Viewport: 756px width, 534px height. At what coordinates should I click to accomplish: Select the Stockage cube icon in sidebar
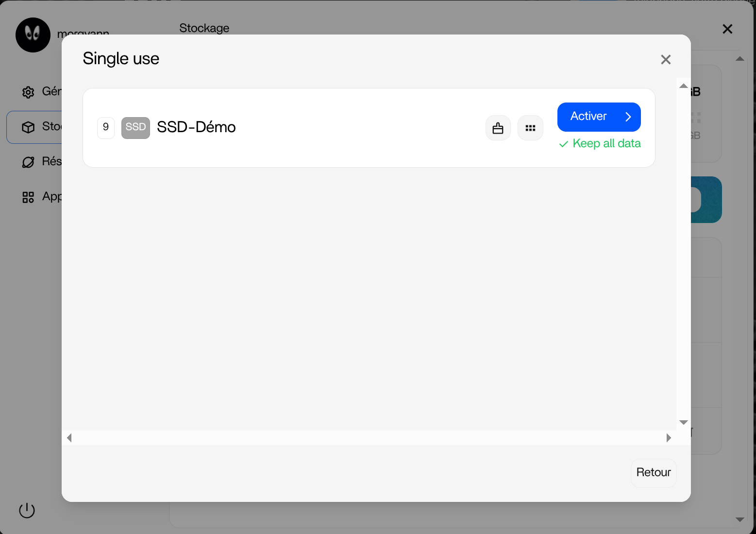[28, 127]
